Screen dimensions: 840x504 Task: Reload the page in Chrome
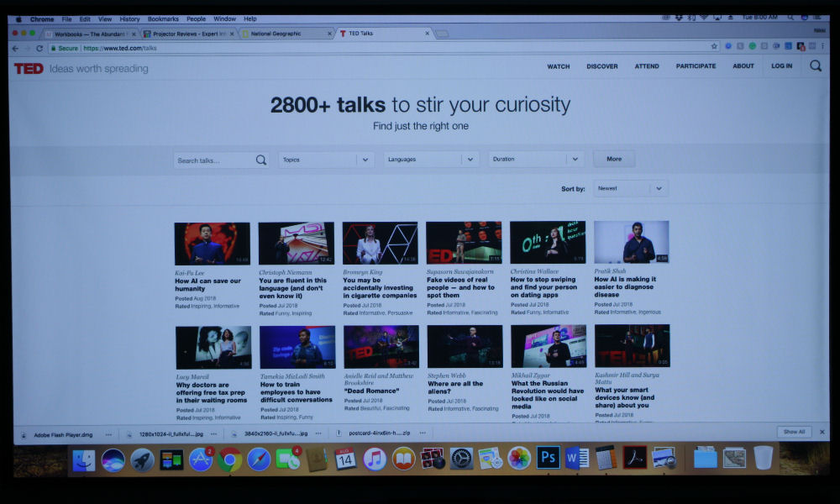pos(39,48)
